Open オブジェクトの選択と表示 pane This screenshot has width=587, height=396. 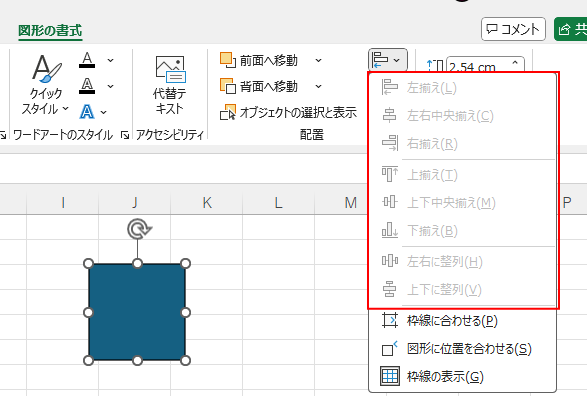288,112
